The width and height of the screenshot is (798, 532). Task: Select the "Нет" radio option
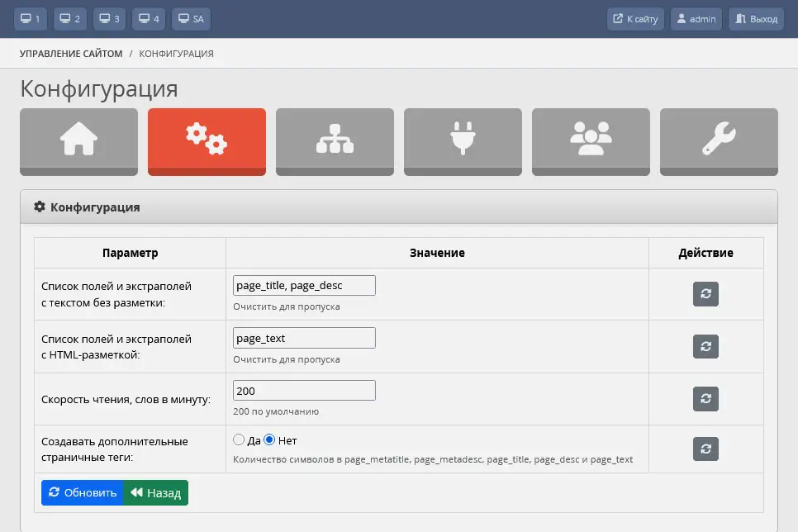[x=269, y=440]
